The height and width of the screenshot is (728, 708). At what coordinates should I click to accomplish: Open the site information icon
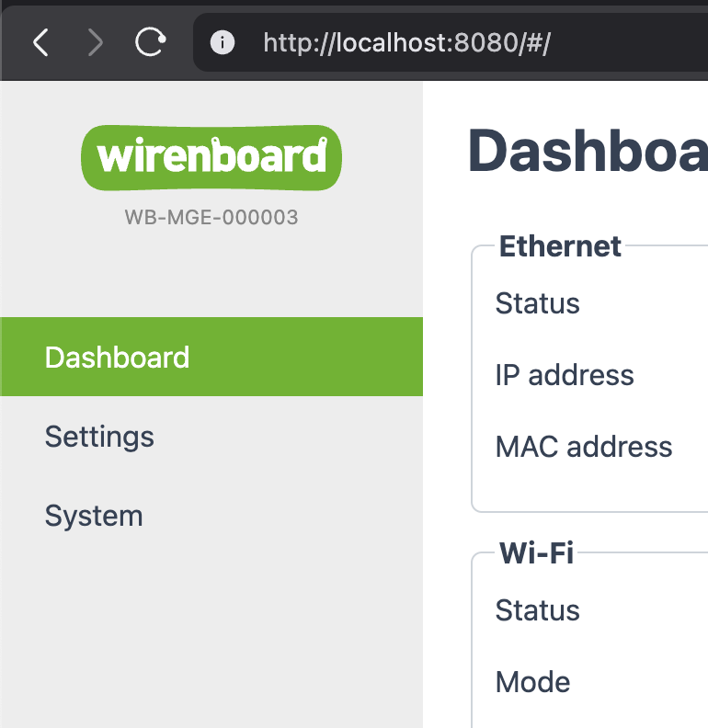coord(223,42)
